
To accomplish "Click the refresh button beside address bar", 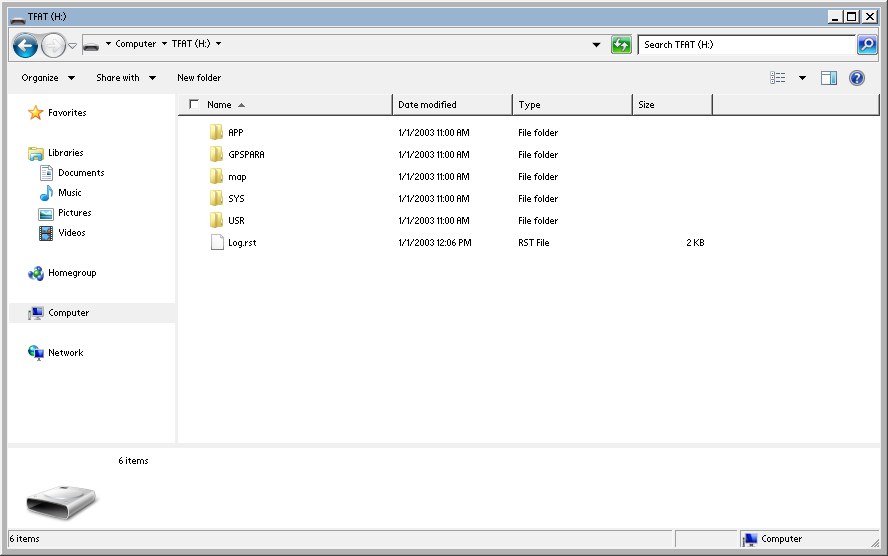I will pyautogui.click(x=622, y=45).
